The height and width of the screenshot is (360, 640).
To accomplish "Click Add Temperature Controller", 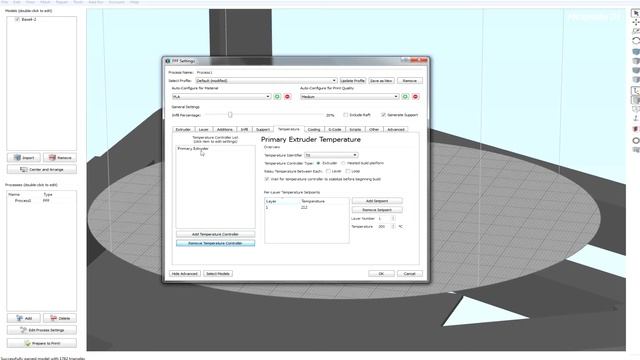I will point(215,234).
